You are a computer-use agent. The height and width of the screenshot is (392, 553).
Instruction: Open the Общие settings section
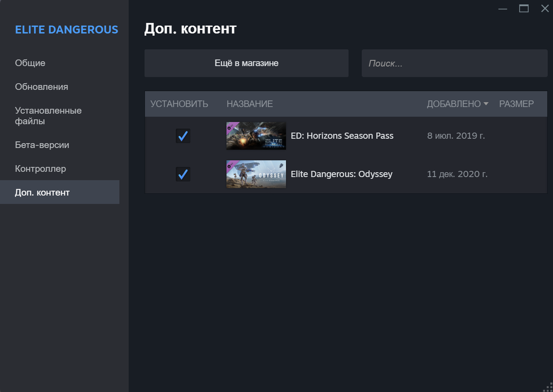click(30, 63)
